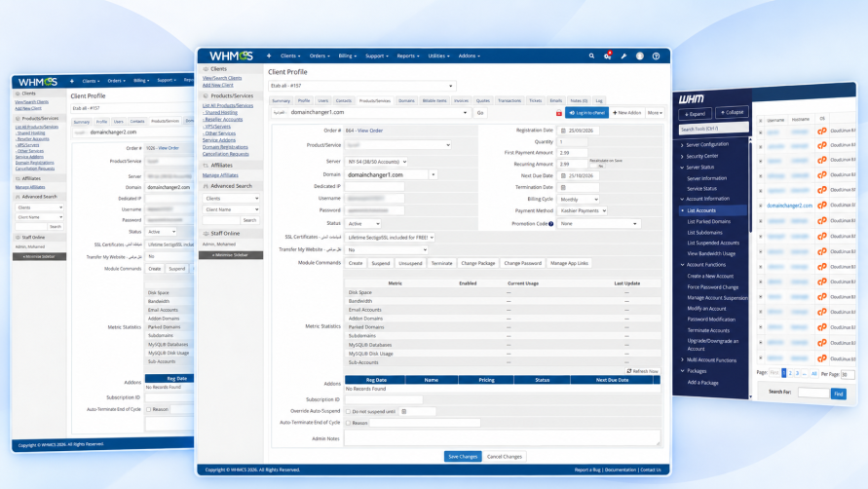The image size is (868, 489).
Task: Click the plus icon in left window navbar
Action: (x=71, y=81)
